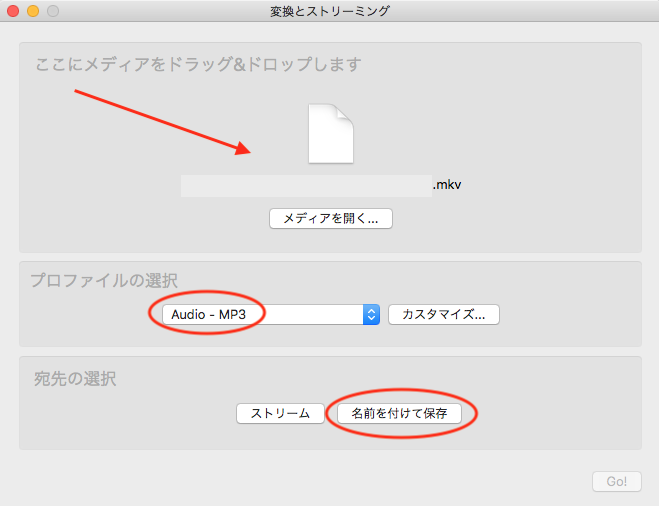Select the dropped media file icon
This screenshot has height=506, width=659.
[x=331, y=134]
